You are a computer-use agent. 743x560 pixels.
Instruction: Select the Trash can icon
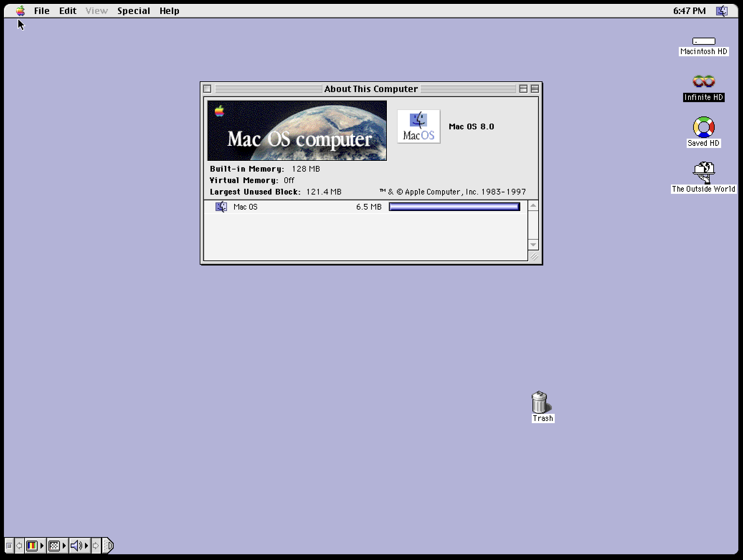tap(540, 402)
